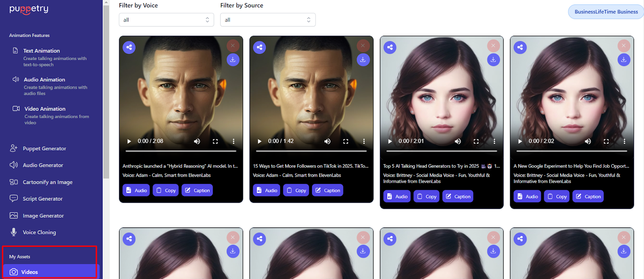Open Video Animation feature
The width and height of the screenshot is (644, 279).
[x=50, y=115]
